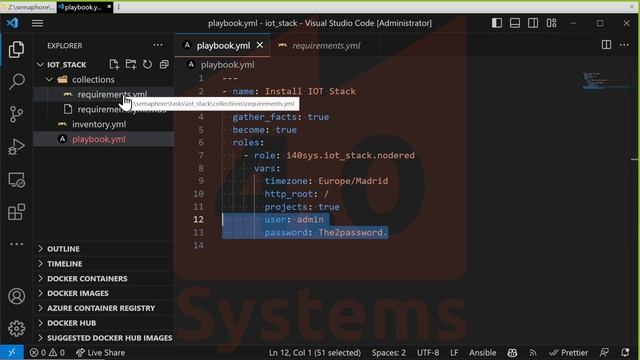This screenshot has height=360, width=640.
Task: Select the Z:\semaphore tab in outer window bar
Action: pos(29,7)
